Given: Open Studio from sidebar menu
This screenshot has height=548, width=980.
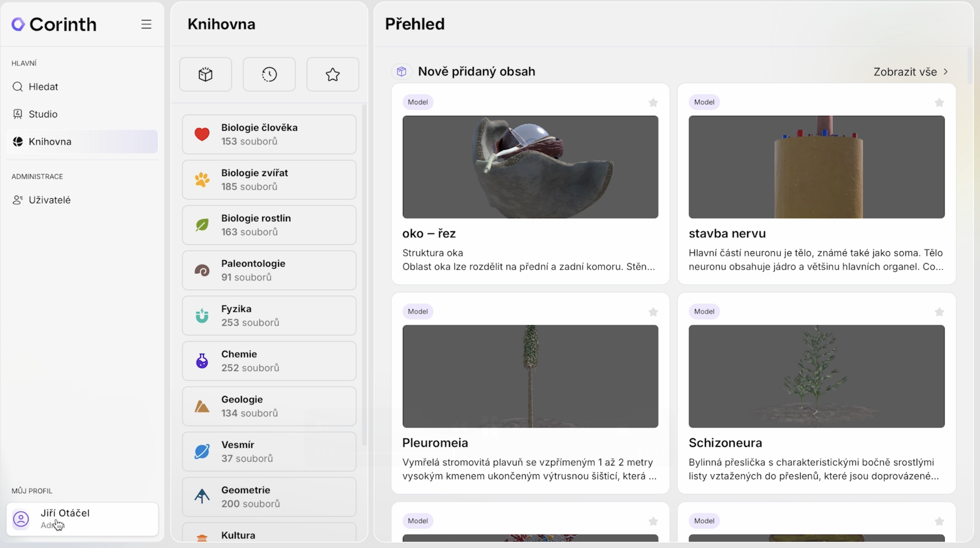Looking at the screenshot, I should click(x=43, y=114).
